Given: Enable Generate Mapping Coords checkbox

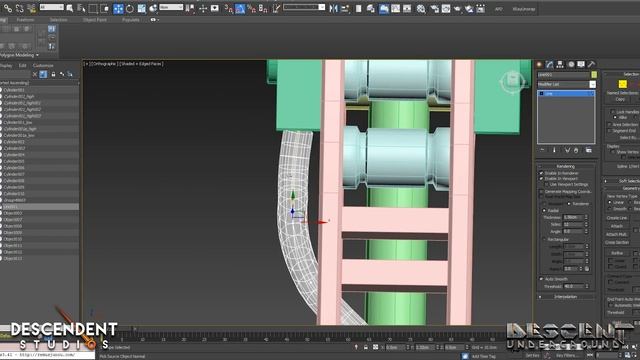Looking at the screenshot, I should point(542,191).
